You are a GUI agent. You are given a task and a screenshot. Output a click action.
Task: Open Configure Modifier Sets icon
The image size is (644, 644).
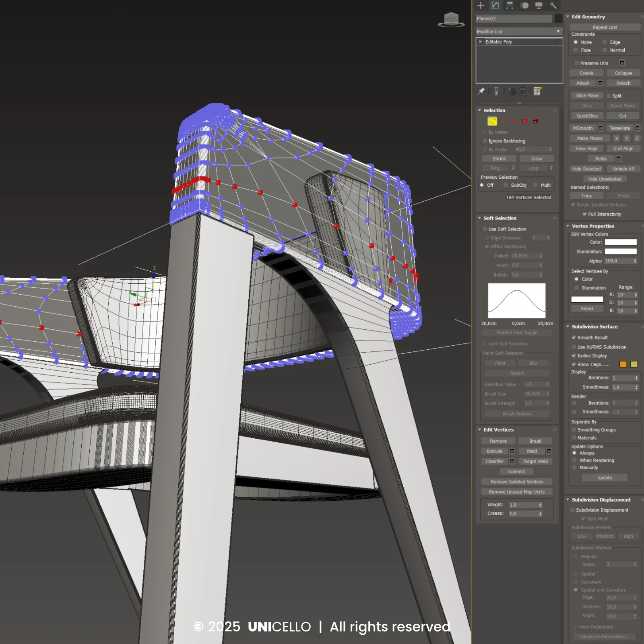point(537,91)
